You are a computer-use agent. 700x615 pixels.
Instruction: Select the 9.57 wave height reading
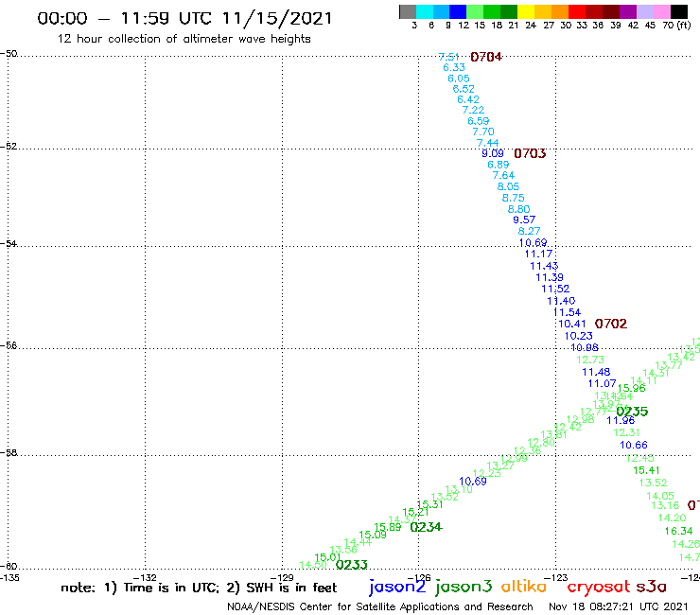524,220
